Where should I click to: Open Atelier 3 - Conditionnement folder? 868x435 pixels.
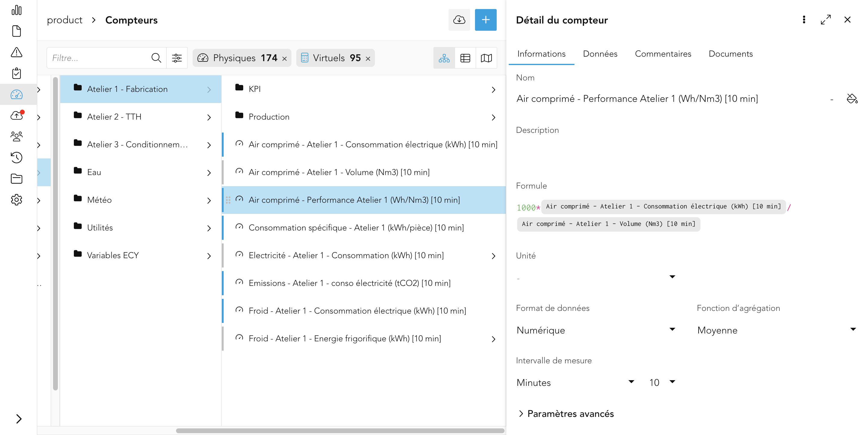click(x=140, y=144)
